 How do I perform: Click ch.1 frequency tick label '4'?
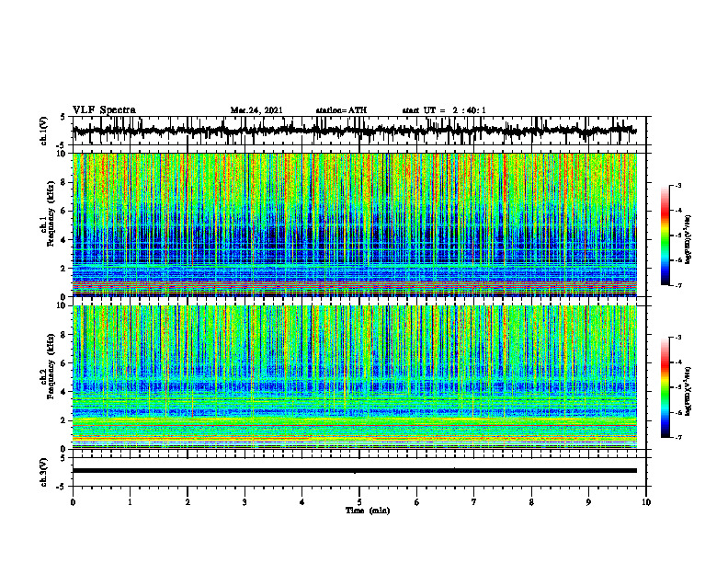coord(64,240)
